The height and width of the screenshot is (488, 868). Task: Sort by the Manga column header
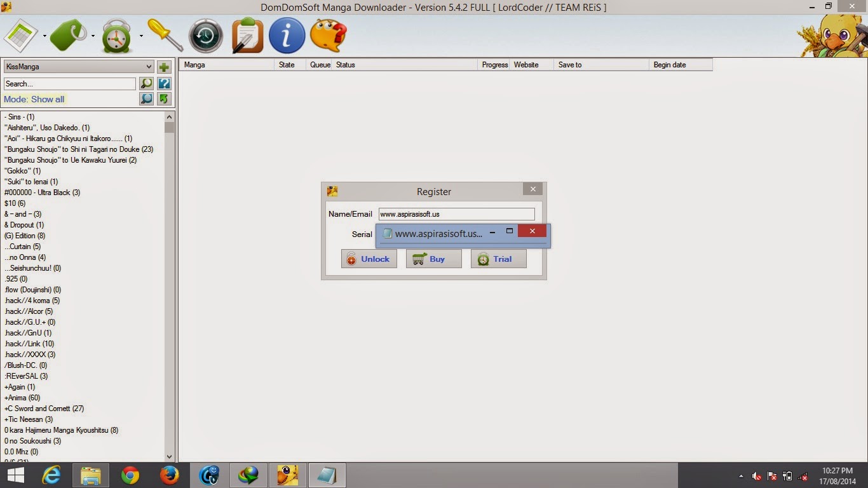[x=227, y=65]
